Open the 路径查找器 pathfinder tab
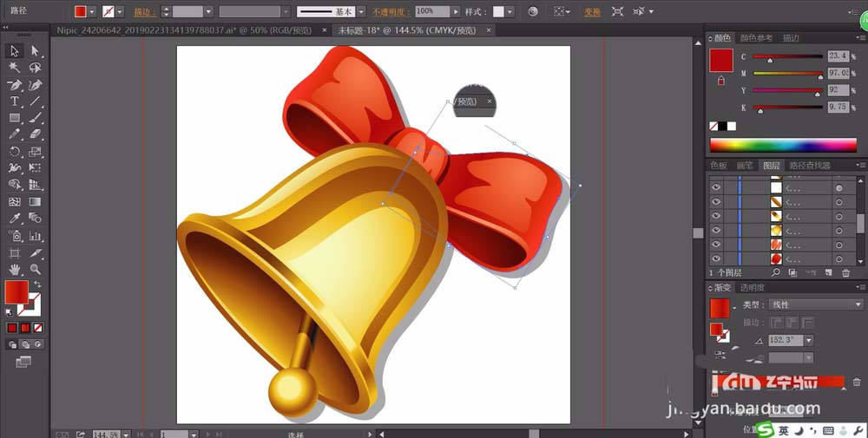The width and height of the screenshot is (868, 438). tap(810, 166)
